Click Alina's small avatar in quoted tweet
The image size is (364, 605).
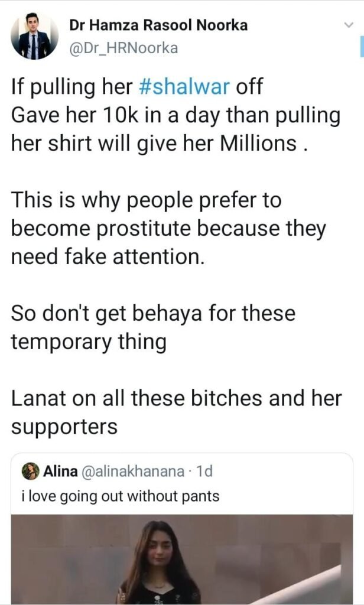pos(31,471)
